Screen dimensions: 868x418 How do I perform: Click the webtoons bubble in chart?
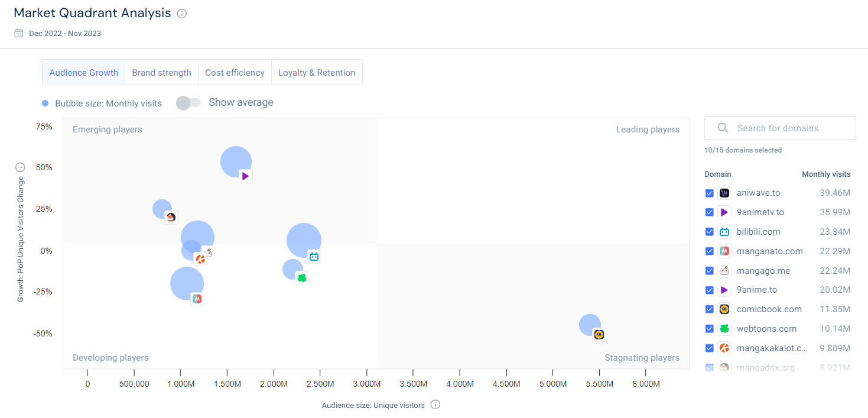coord(292,270)
